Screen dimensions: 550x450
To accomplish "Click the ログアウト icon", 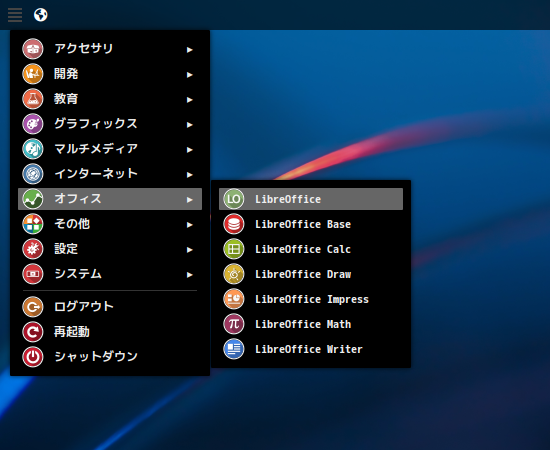I will pos(33,307).
